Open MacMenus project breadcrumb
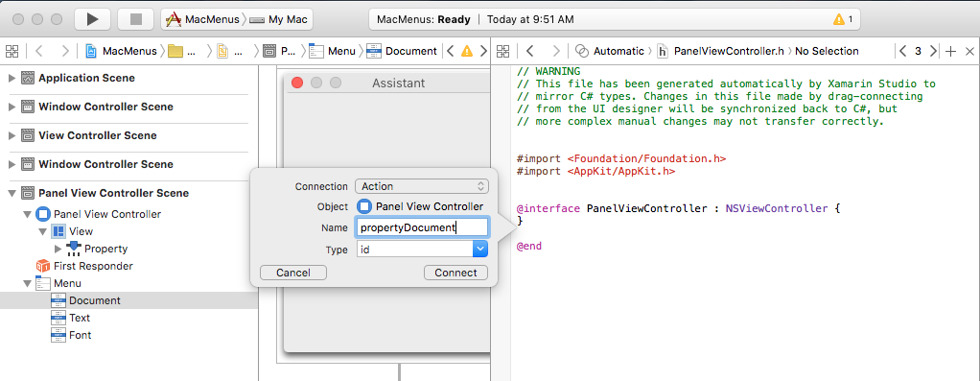The image size is (980, 381). pyautogui.click(x=121, y=51)
